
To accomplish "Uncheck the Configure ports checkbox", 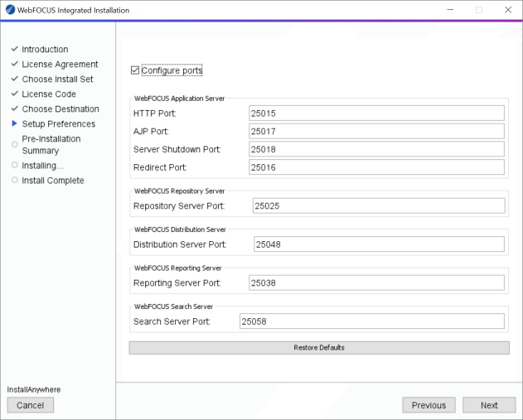I will coord(135,70).
